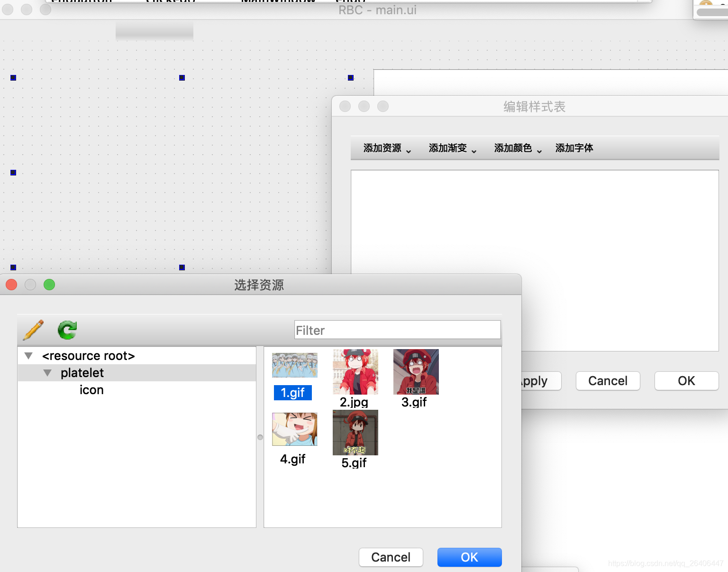Click into the Filter input field
The width and height of the screenshot is (728, 572).
point(397,330)
